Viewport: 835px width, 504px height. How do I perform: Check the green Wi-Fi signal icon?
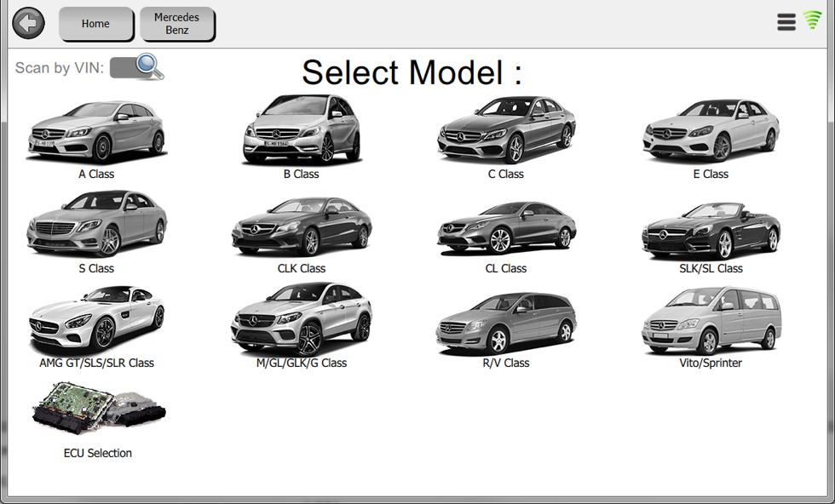tap(812, 20)
